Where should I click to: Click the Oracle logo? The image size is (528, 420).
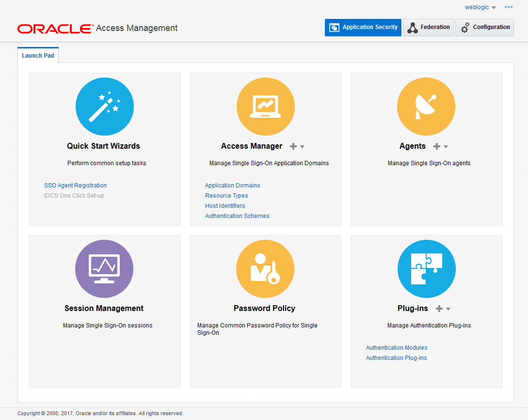pos(56,29)
